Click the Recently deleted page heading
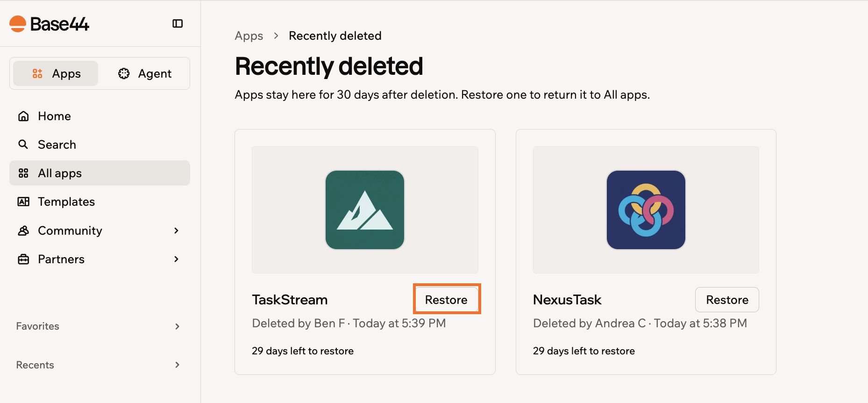This screenshot has width=868, height=403. click(x=329, y=66)
